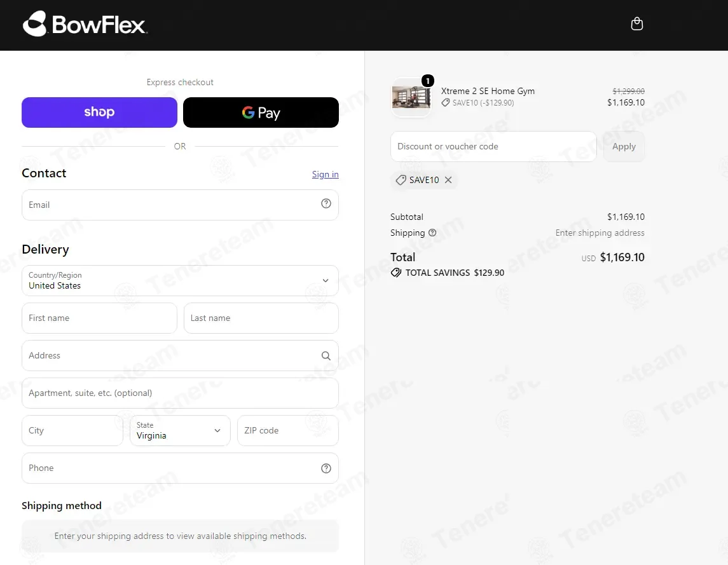
Task: Click the Sign in link
Action: (325, 174)
